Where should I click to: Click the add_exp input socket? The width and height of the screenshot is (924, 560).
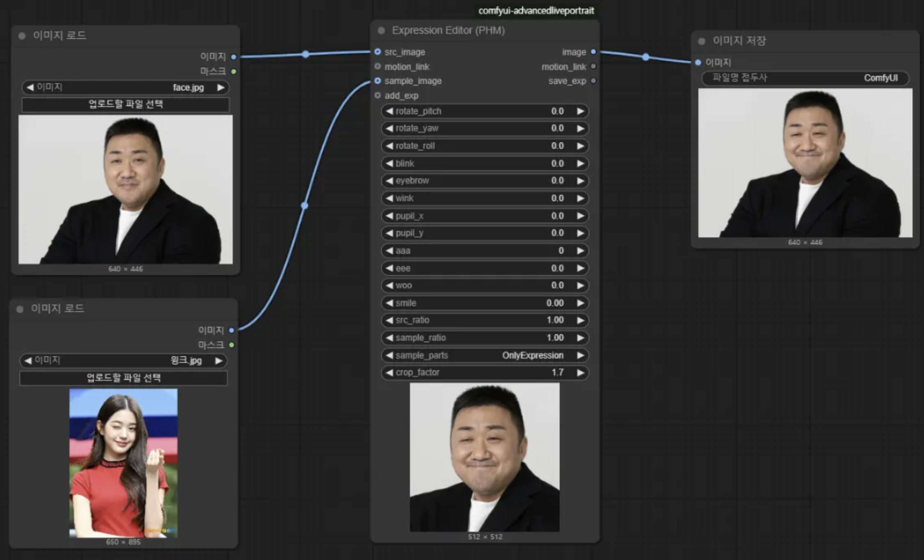(377, 95)
